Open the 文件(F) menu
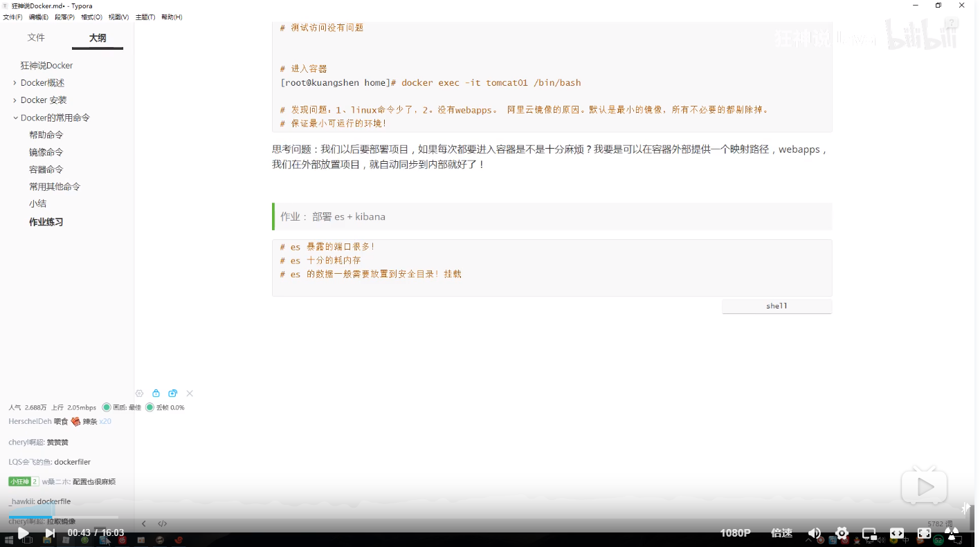The image size is (980, 547). click(x=12, y=17)
